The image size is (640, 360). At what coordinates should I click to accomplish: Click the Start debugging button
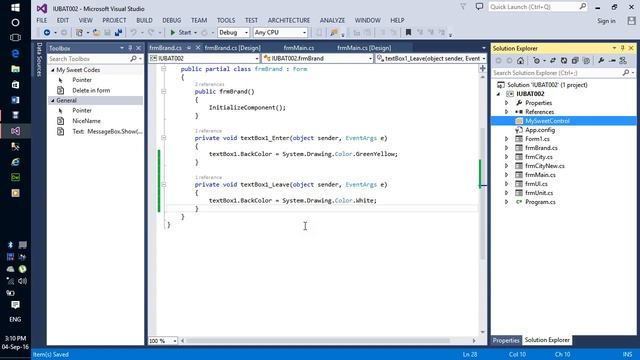point(180,32)
